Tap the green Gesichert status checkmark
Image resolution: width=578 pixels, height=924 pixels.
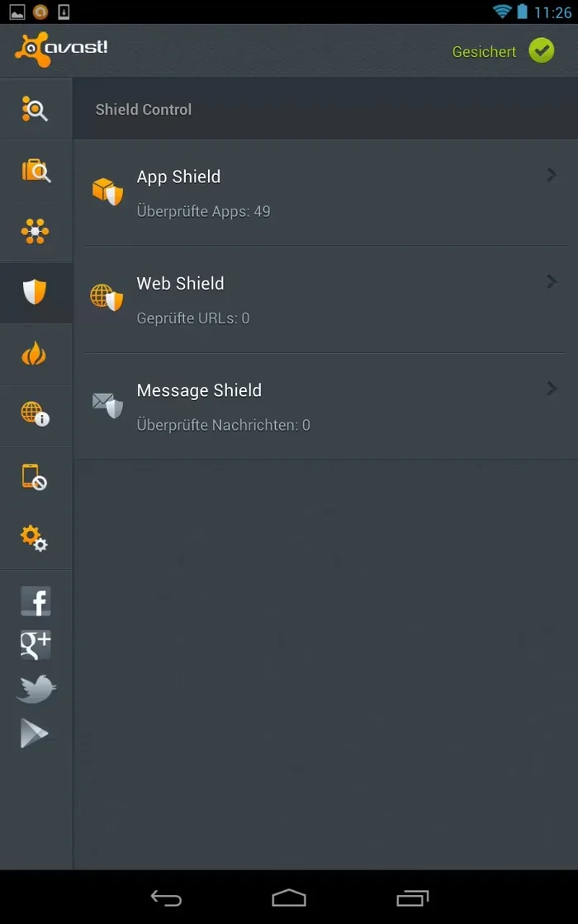point(541,50)
